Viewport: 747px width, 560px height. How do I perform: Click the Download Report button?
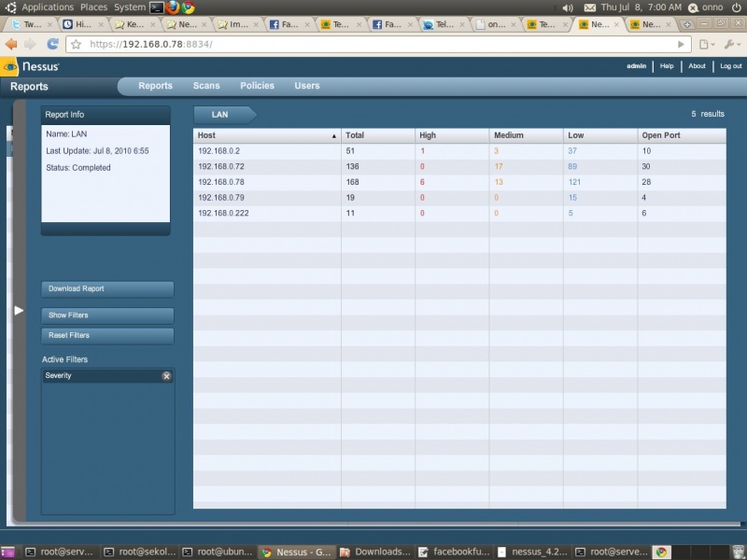pyautogui.click(x=107, y=289)
